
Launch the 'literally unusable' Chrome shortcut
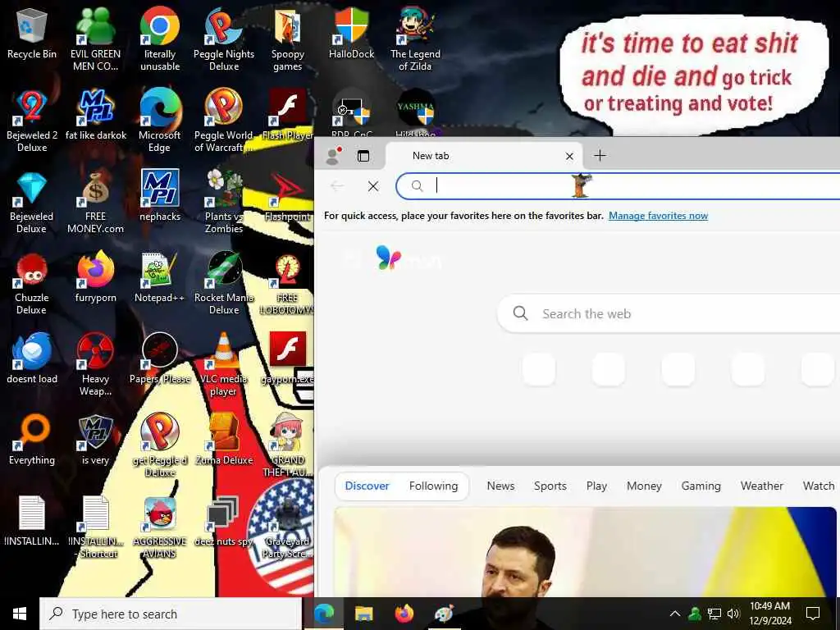[160, 39]
